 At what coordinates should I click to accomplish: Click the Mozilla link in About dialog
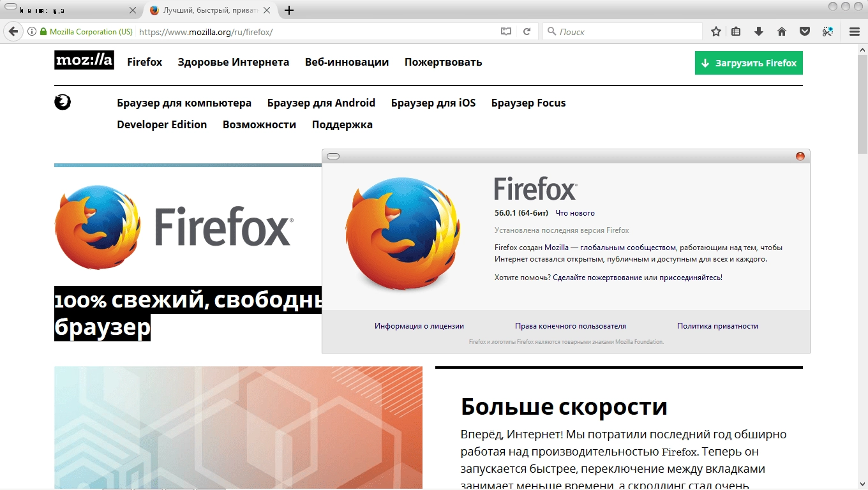coord(557,248)
